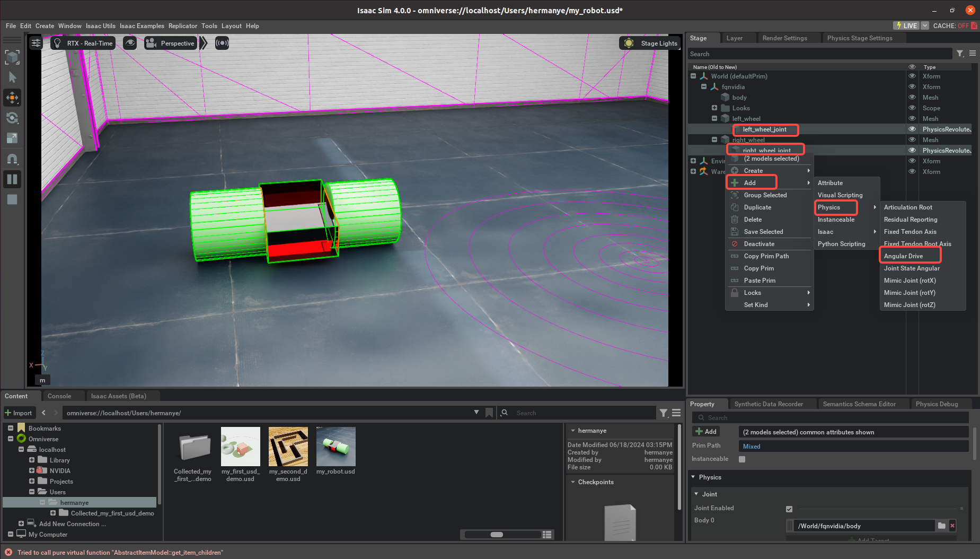Open content browser filter funnel
Screen dimensions: 980x559
pyautogui.click(x=663, y=413)
